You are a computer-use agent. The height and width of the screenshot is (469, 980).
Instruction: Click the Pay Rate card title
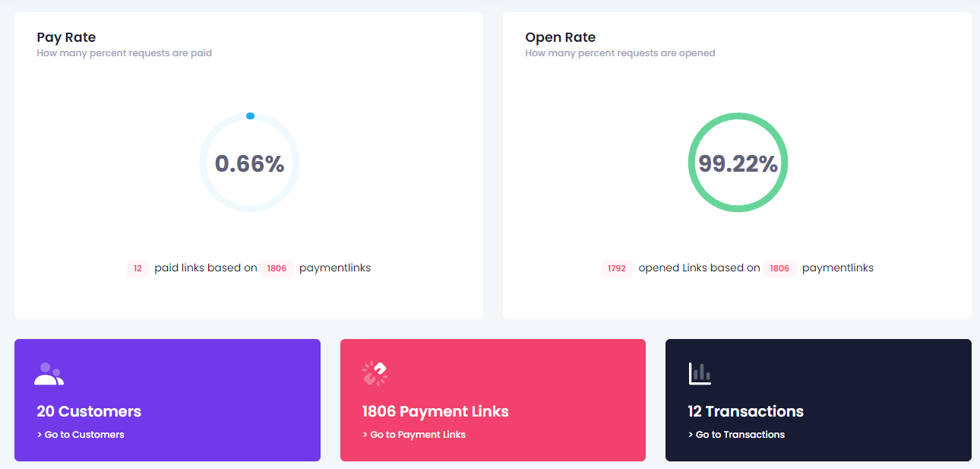click(x=66, y=37)
